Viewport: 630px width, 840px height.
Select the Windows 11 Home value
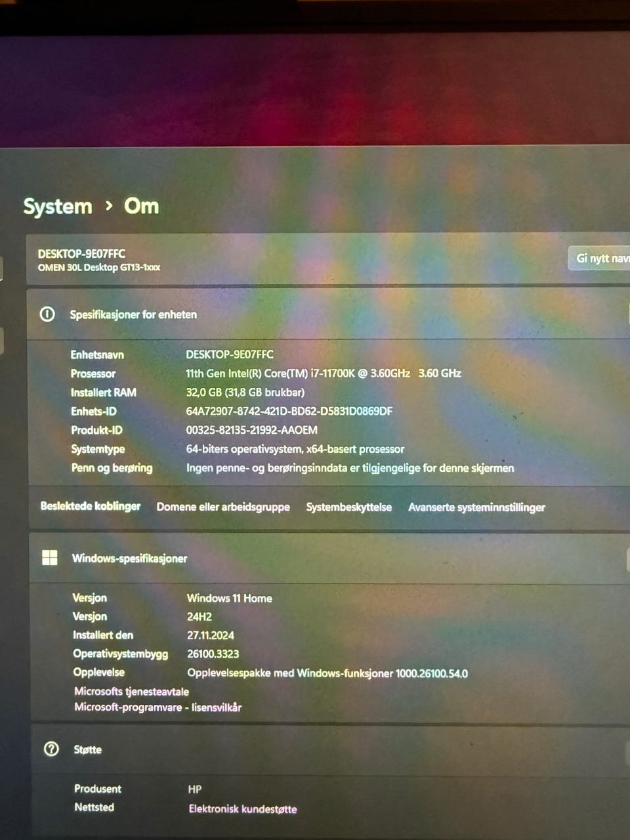[x=230, y=598]
